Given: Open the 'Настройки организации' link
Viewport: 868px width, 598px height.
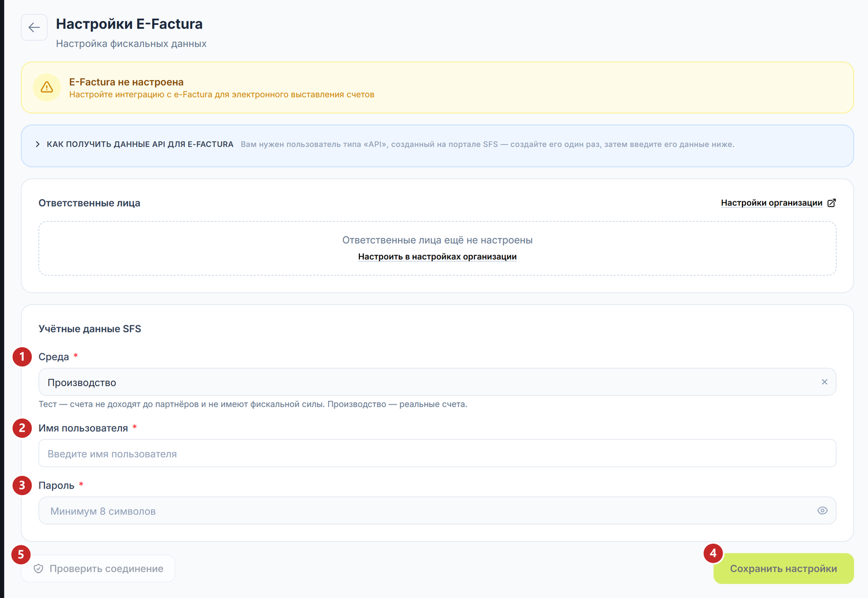Looking at the screenshot, I should (x=771, y=203).
